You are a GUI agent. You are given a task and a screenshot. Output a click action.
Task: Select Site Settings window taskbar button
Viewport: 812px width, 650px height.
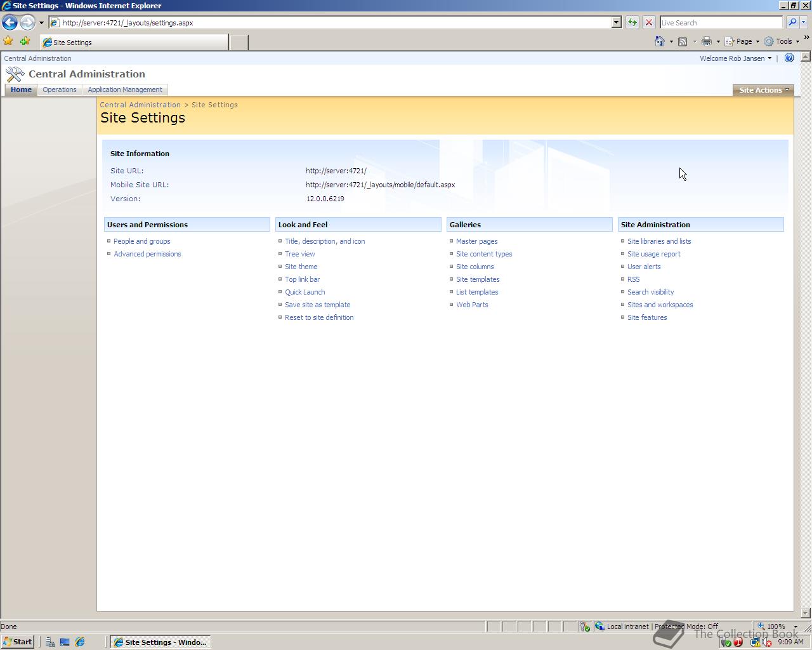point(161,642)
